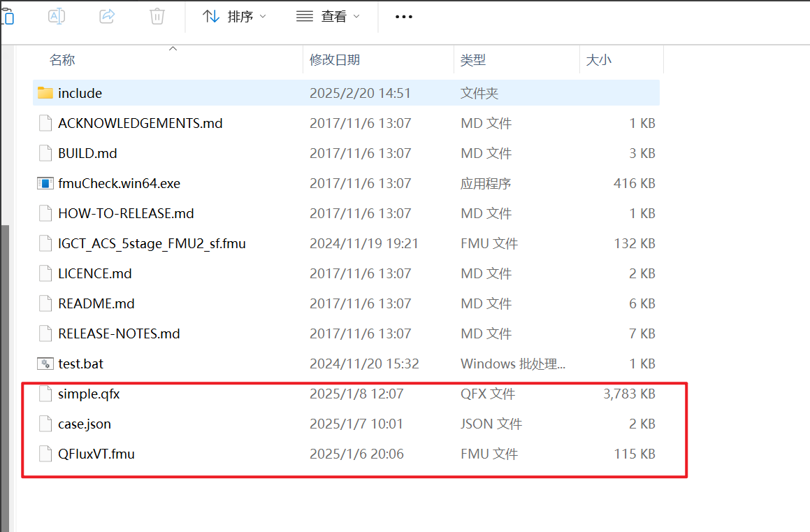Screen dimensions: 810x532
Task: Click the RELEASE-NOTES.md file icon
Action: pyautogui.click(x=45, y=333)
